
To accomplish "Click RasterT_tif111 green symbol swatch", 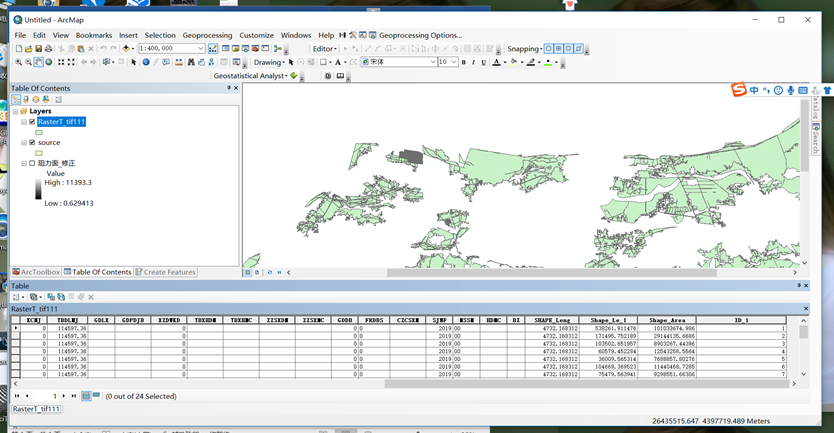I will 39,132.
